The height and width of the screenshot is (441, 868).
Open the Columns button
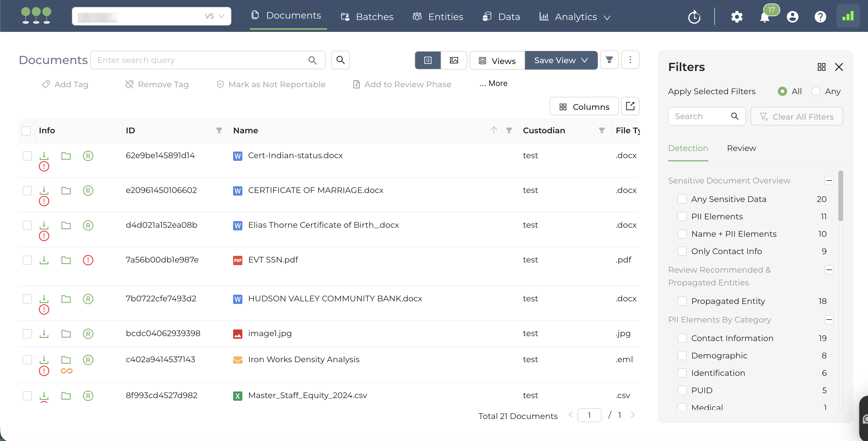click(584, 107)
